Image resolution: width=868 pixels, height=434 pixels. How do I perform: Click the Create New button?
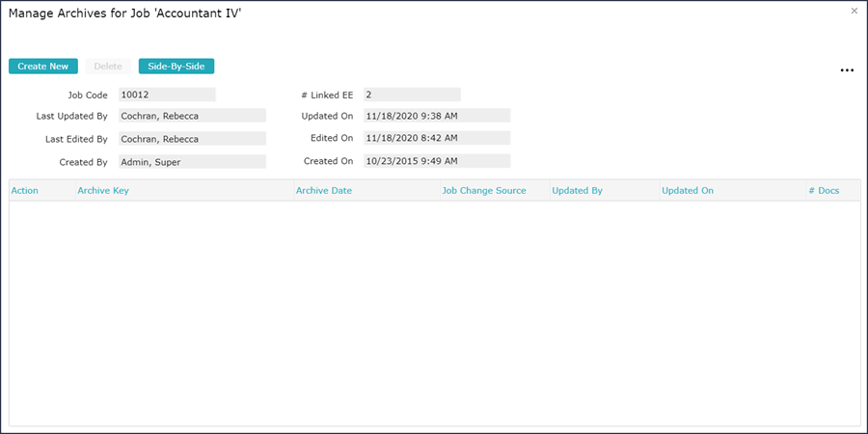pyautogui.click(x=43, y=67)
